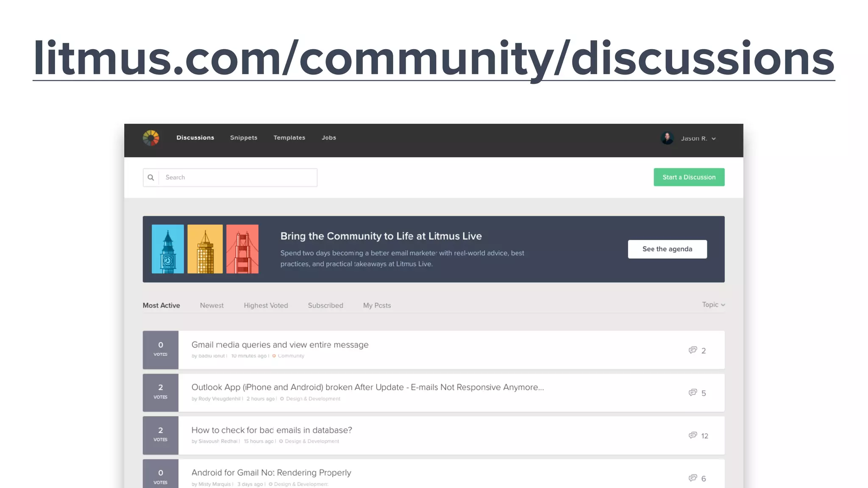The image size is (868, 488).
Task: Expand the Topic filter dropdown
Action: [713, 305]
